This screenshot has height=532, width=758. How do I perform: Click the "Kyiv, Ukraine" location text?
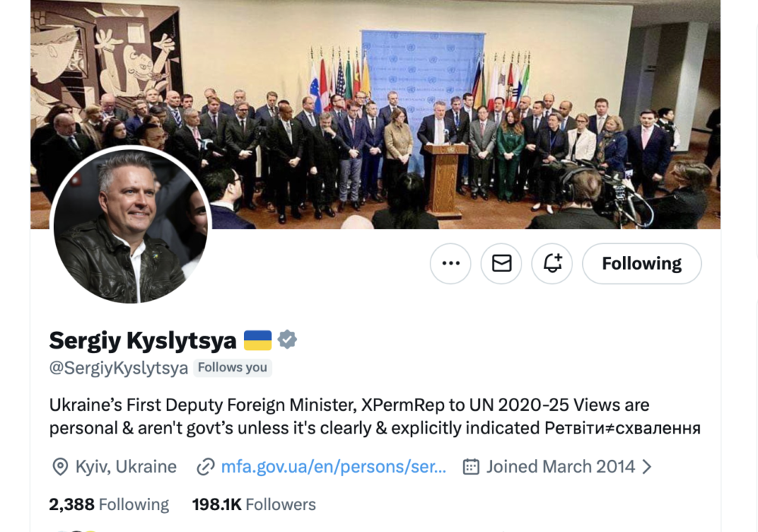pos(126,467)
